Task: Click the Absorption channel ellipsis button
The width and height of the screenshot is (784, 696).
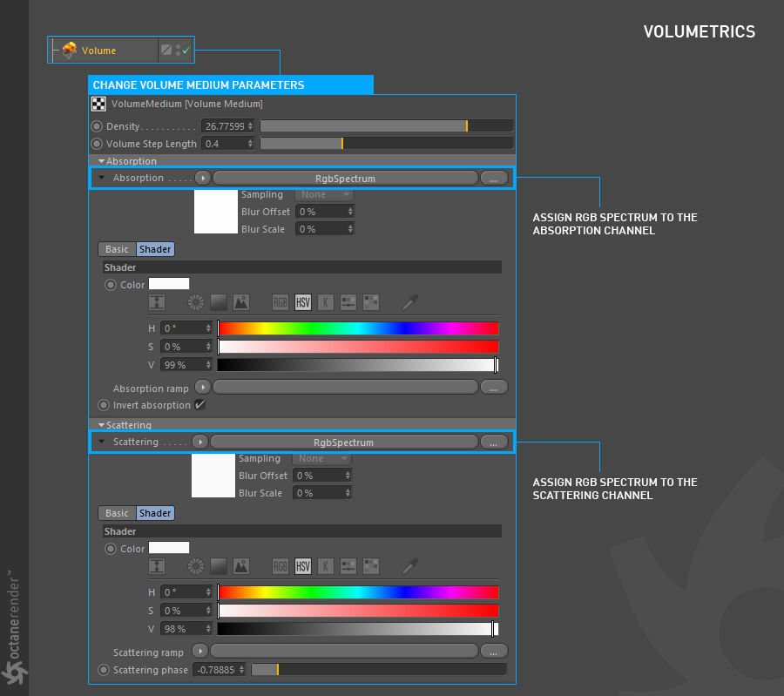Action: point(494,179)
